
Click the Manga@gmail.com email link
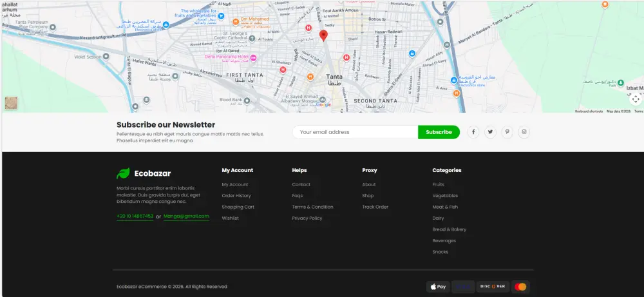(186, 216)
